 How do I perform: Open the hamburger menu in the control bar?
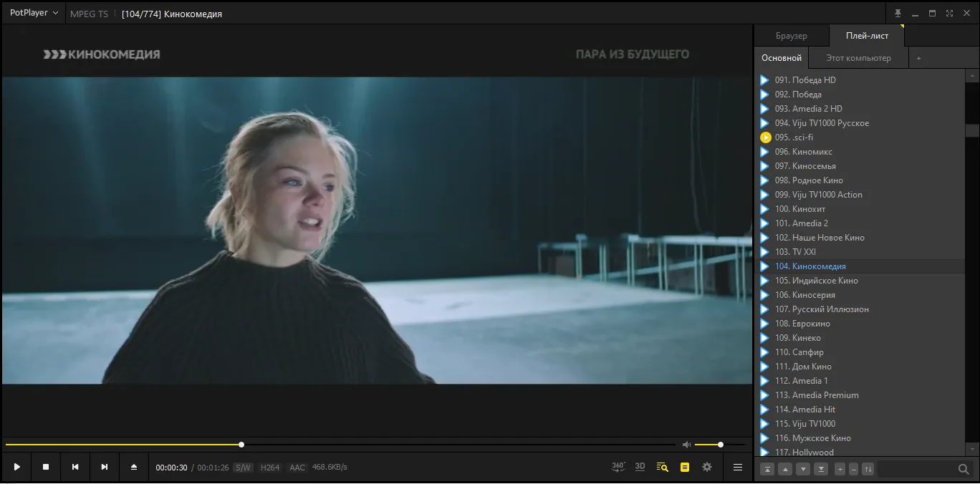(738, 467)
